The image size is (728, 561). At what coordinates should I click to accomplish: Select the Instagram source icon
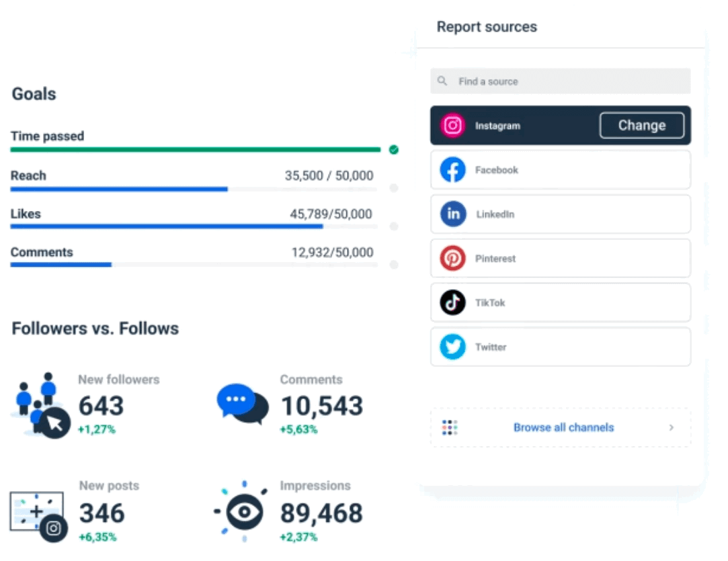[452, 126]
